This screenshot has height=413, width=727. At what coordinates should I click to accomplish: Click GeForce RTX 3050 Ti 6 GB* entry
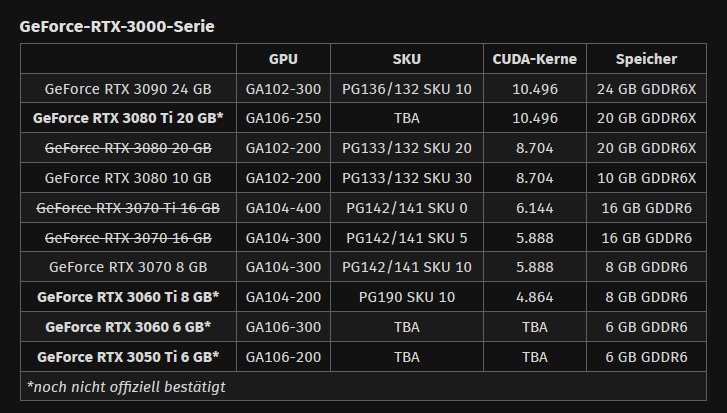[x=128, y=357]
